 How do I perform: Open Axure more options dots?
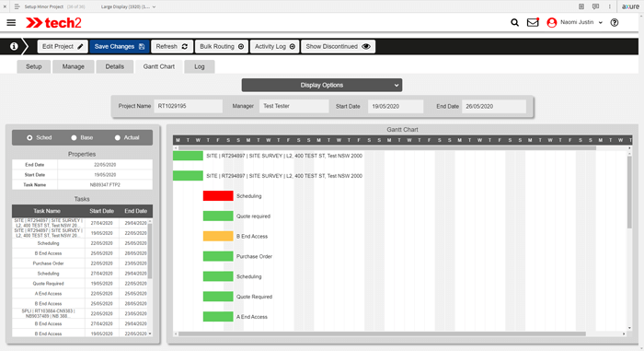tap(609, 6)
